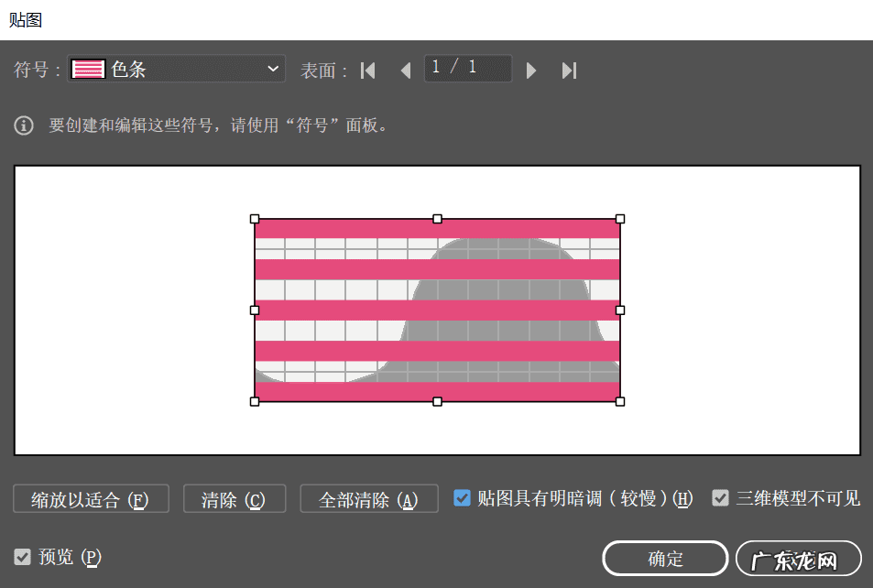
Task: Select the striped symbol thumbnail beside 符号
Action: (88, 69)
